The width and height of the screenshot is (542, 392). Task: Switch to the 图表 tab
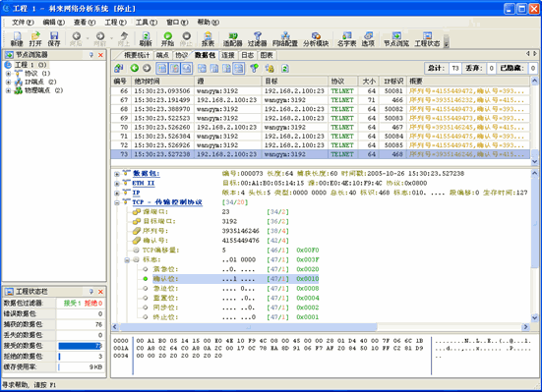pyautogui.click(x=267, y=55)
